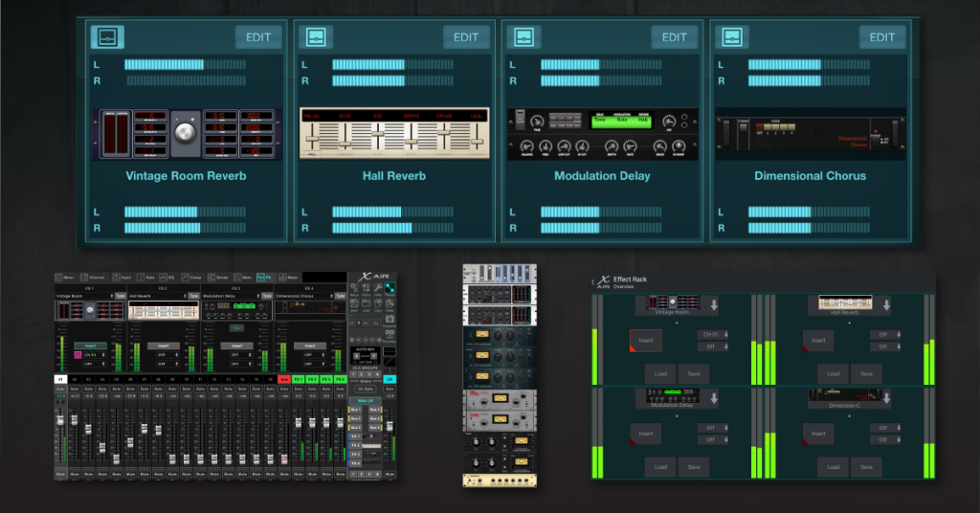Go back using Effect Rack back arrow
Screen dimensions: 980x513
[593, 281]
